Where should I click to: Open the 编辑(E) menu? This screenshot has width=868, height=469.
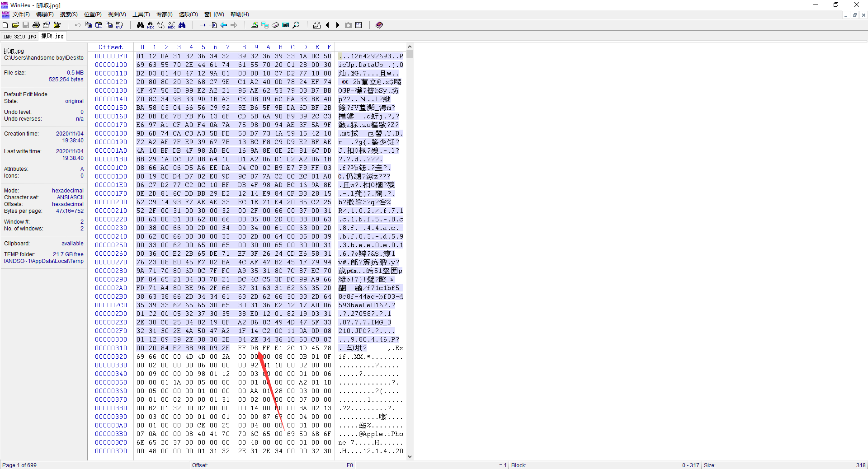click(45, 14)
